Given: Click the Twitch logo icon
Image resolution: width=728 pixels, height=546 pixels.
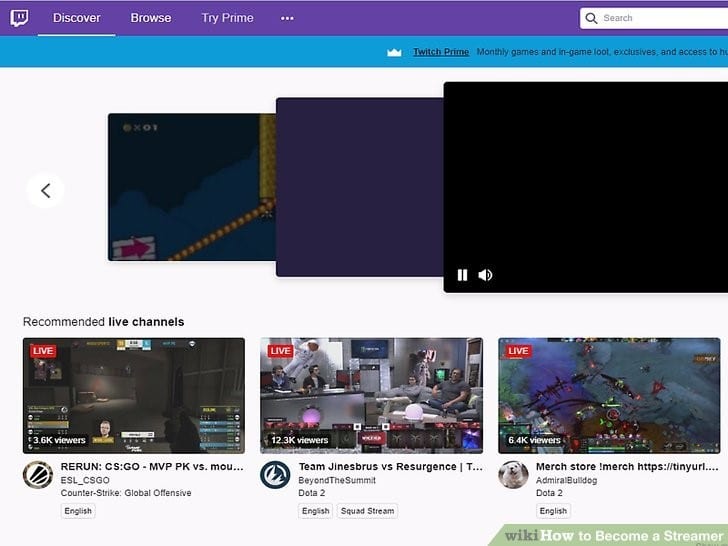Looking at the screenshot, I should pyautogui.click(x=19, y=17).
